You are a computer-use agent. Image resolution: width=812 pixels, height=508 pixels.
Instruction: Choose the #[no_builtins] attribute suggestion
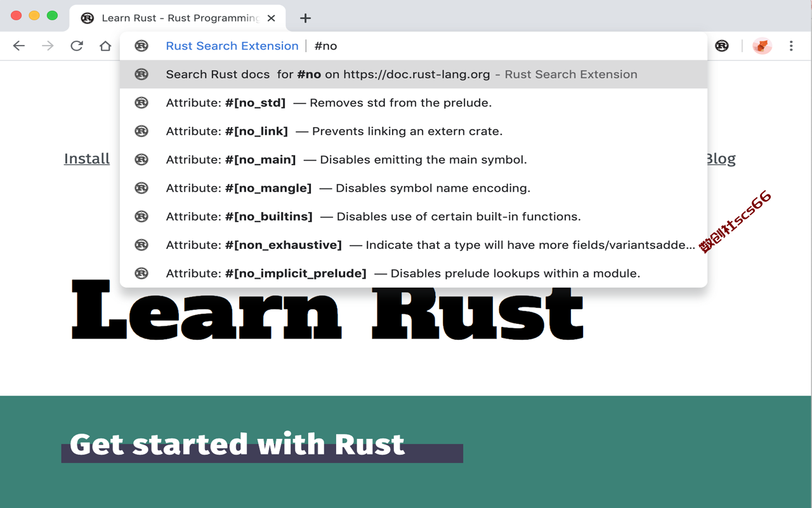414,217
